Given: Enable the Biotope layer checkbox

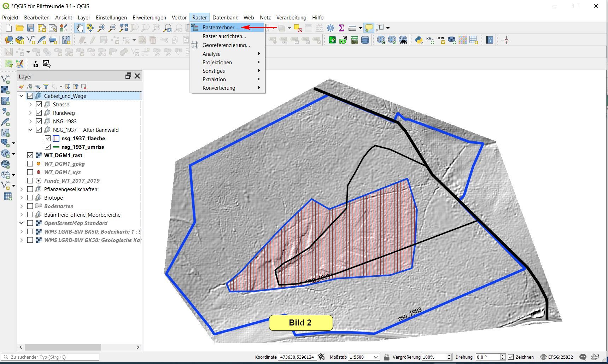Looking at the screenshot, I should 30,198.
